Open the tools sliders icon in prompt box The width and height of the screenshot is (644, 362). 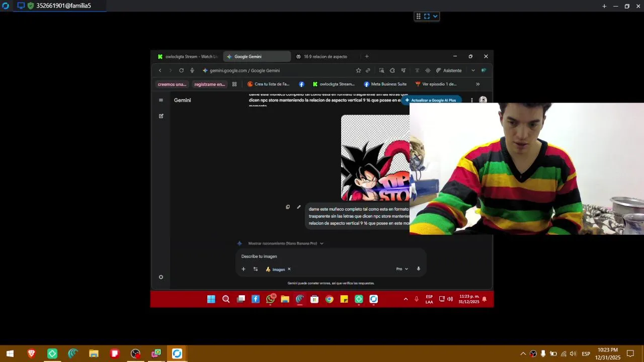(x=256, y=269)
